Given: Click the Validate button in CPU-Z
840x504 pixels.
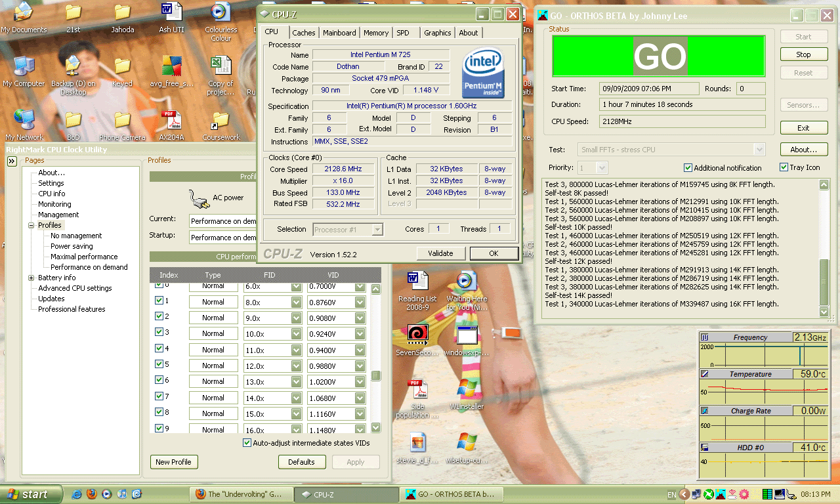Looking at the screenshot, I should coord(440,253).
